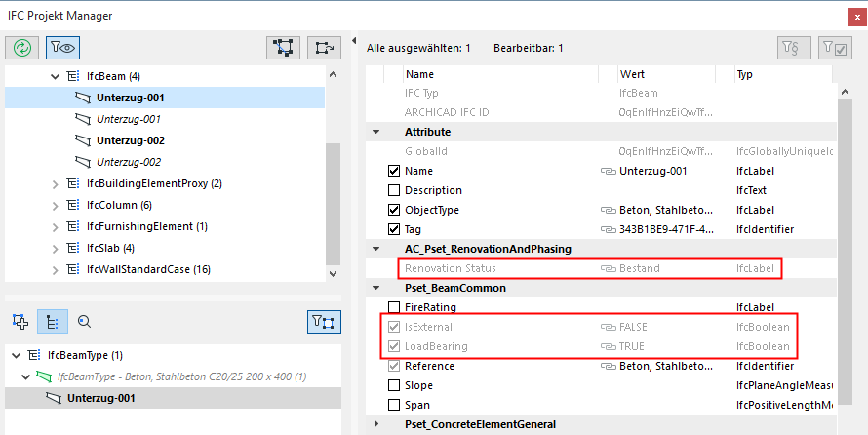
Task: Click the add-assignment plus icon in lower panel
Action: [x=20, y=321]
